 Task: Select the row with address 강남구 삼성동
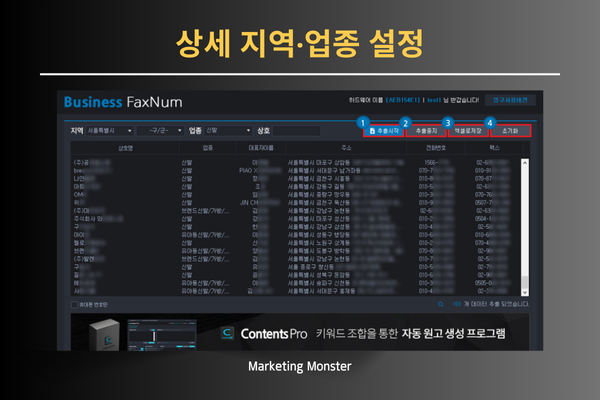tap(296, 227)
